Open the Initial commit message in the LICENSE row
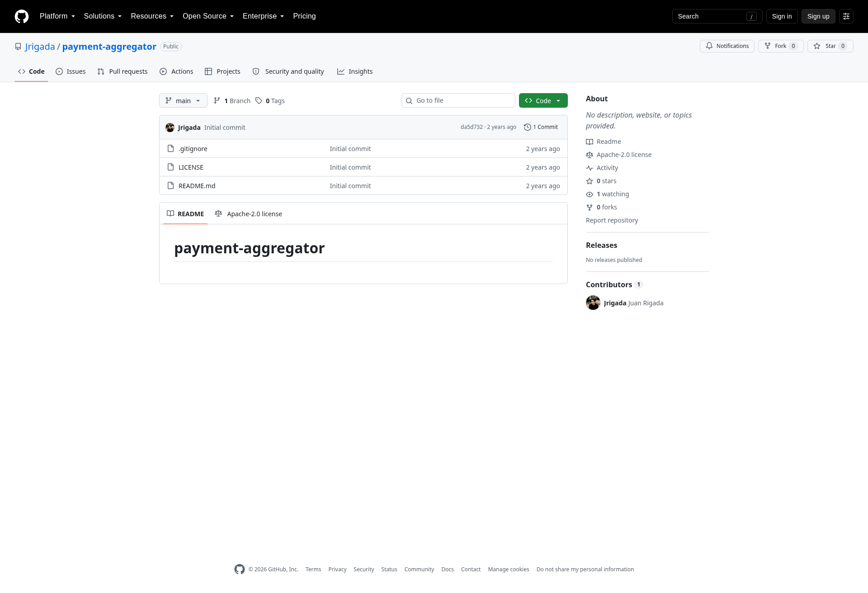The width and height of the screenshot is (868, 593). pyautogui.click(x=350, y=167)
